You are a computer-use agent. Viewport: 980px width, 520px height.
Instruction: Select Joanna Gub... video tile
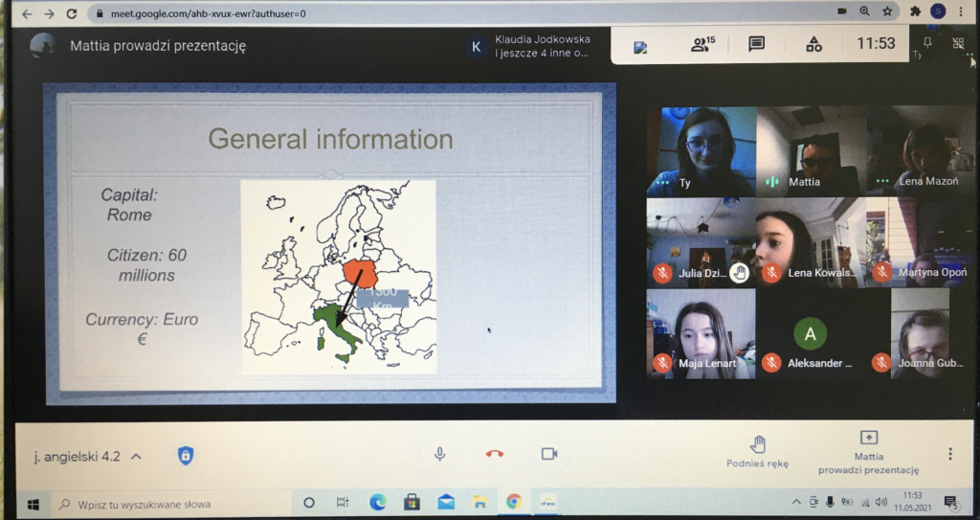920,333
